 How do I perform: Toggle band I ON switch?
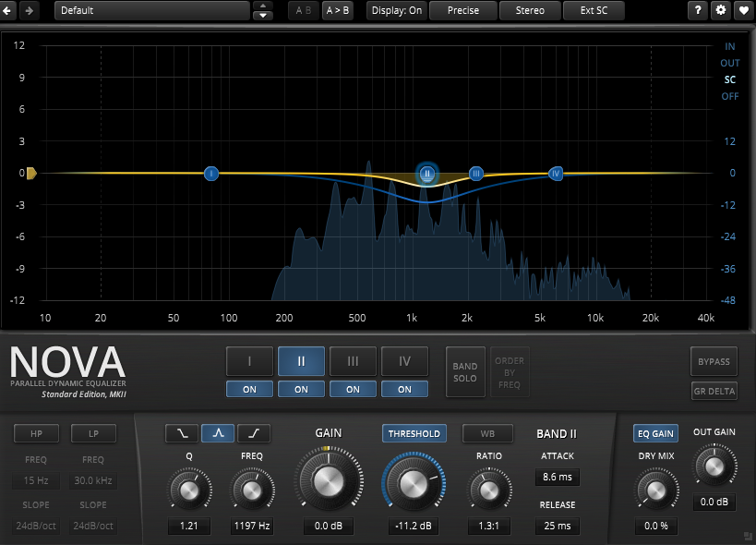tap(249, 389)
